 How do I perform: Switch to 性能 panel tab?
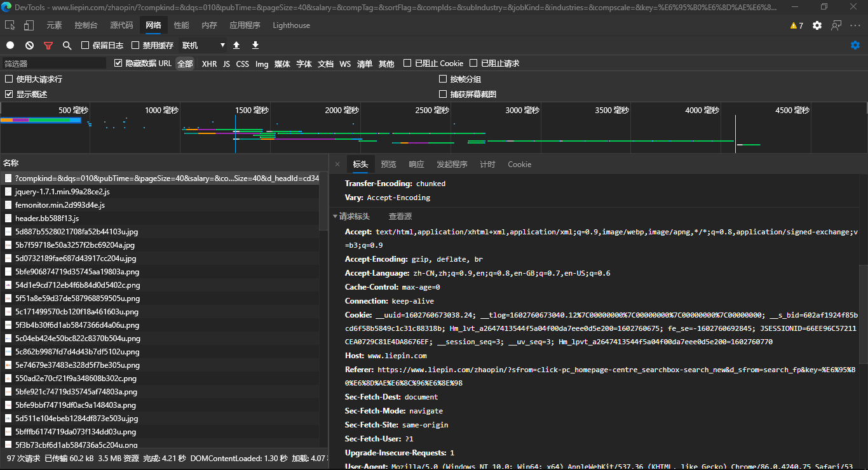tap(182, 25)
